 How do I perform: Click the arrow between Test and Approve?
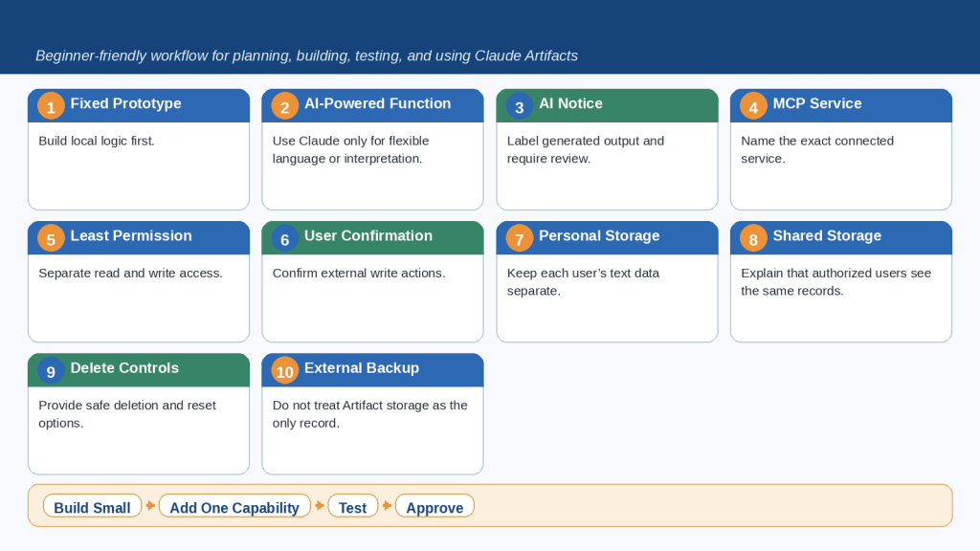coord(387,505)
